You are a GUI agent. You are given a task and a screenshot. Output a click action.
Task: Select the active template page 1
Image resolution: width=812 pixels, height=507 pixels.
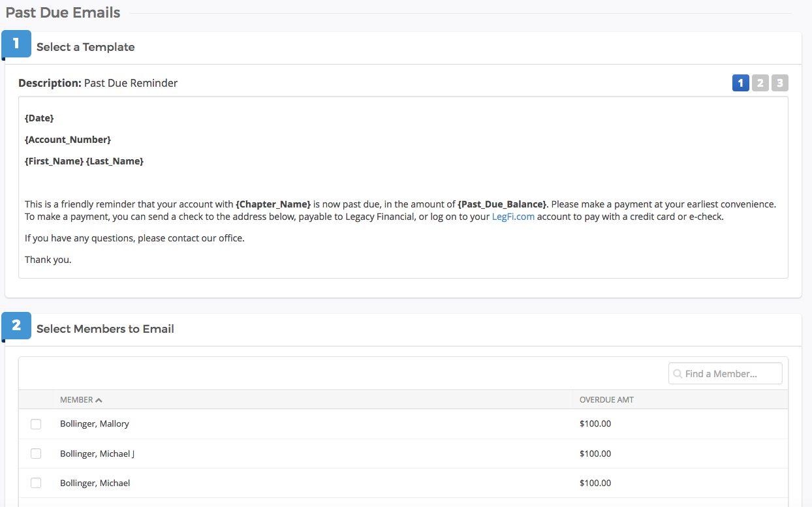pos(740,83)
